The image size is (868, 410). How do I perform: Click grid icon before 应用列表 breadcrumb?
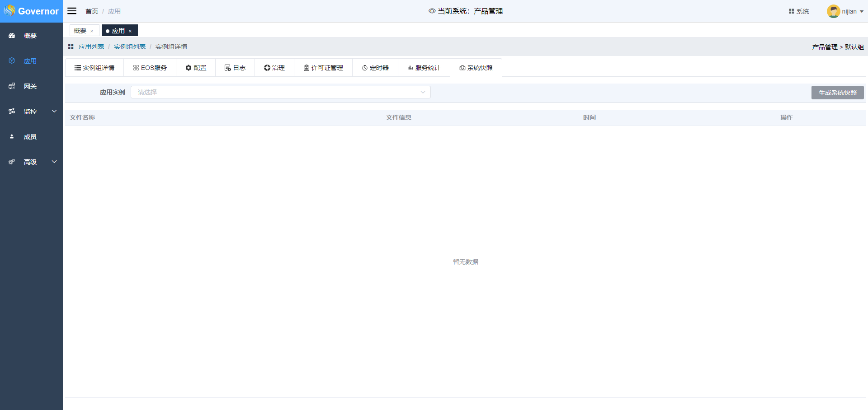tap(71, 47)
